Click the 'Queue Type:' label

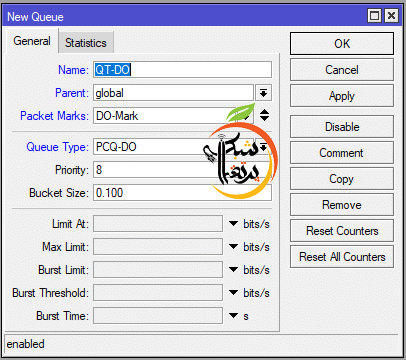[x=57, y=147]
